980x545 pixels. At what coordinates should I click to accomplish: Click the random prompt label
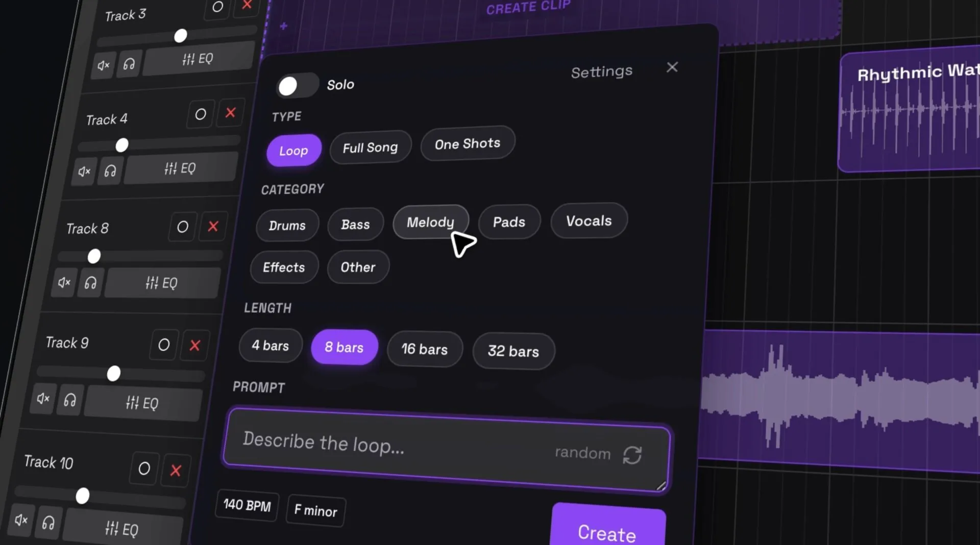583,453
